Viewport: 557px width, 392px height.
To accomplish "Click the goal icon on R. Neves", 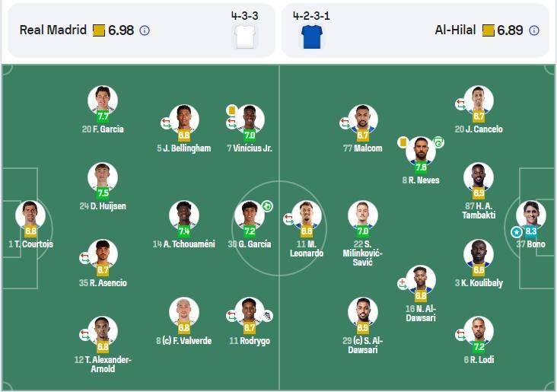I will click(x=439, y=142).
